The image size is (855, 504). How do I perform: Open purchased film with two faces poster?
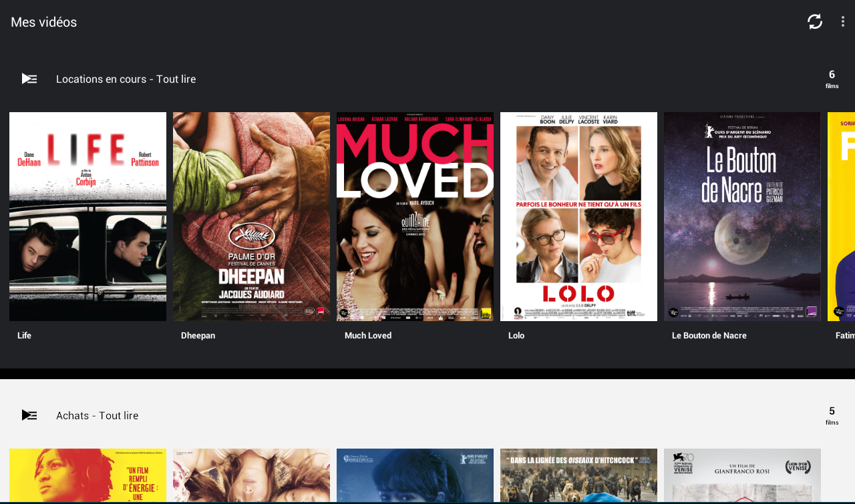251,475
